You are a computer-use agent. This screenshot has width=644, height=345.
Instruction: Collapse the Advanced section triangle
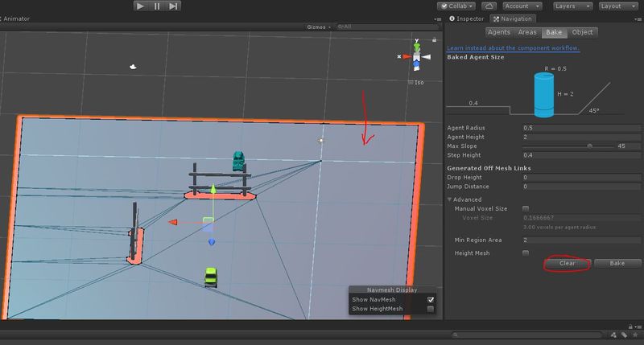click(x=449, y=199)
